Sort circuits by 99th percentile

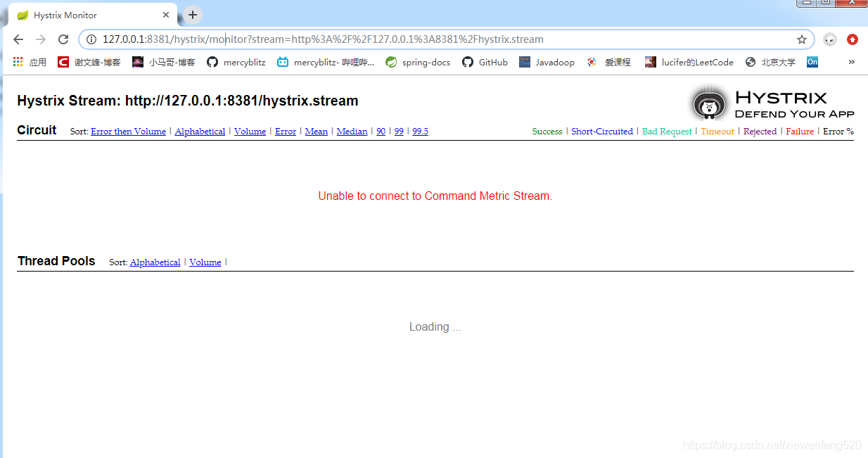pos(399,132)
